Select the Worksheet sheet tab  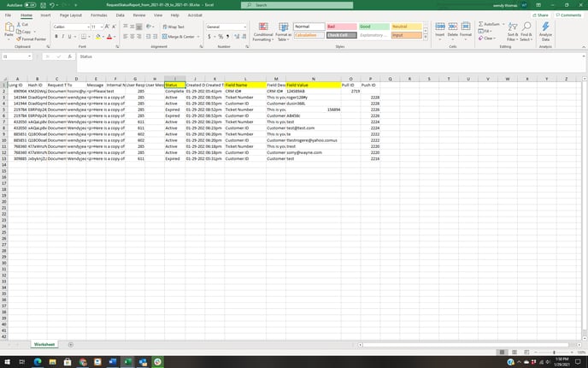point(44,344)
